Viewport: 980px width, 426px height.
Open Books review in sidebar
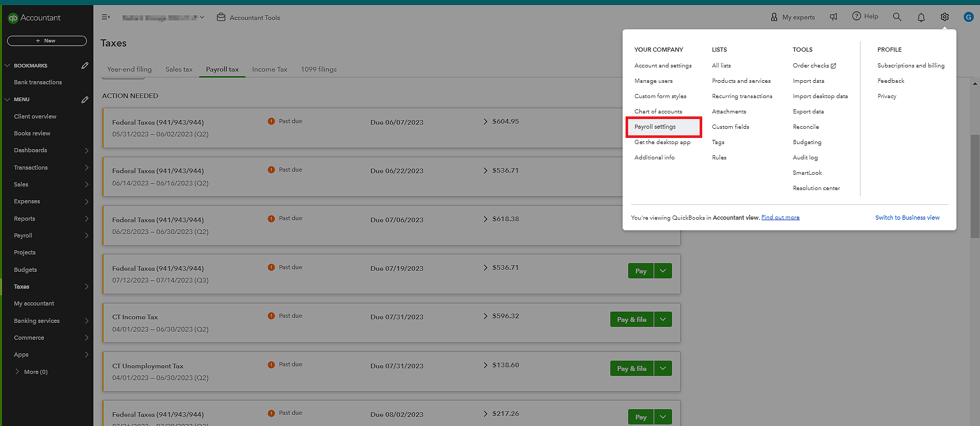[32, 133]
